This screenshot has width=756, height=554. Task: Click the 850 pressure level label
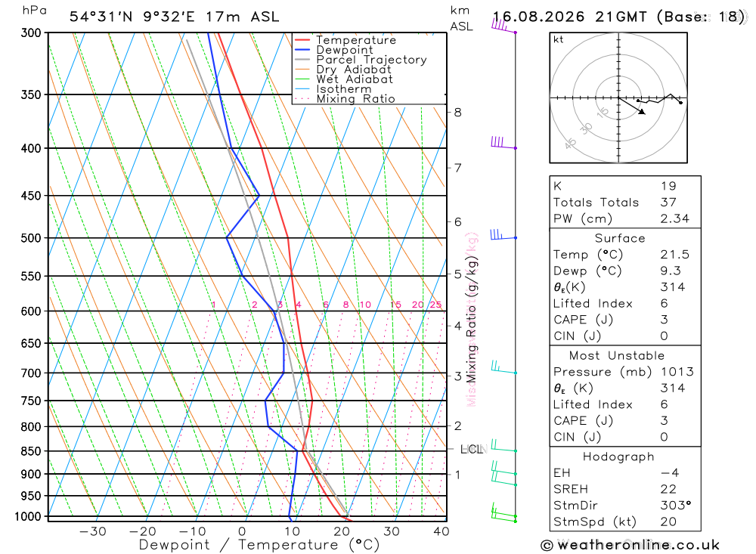click(31, 451)
